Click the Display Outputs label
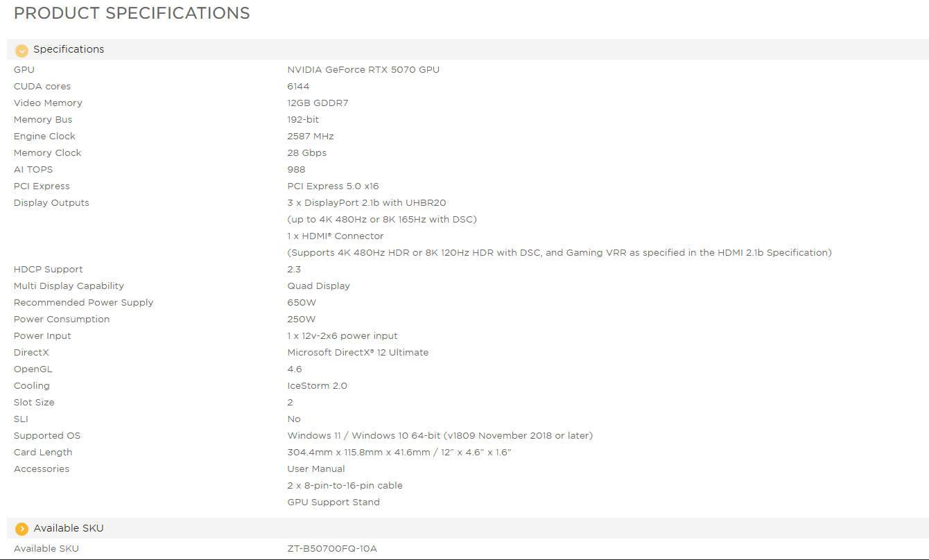Viewport: 929px width, 560px height. tap(51, 202)
